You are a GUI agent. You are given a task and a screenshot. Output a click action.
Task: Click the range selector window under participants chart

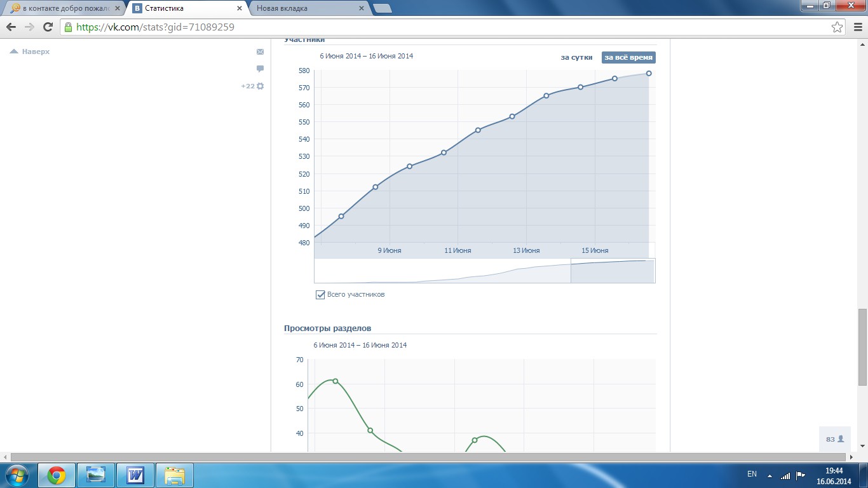tap(613, 271)
